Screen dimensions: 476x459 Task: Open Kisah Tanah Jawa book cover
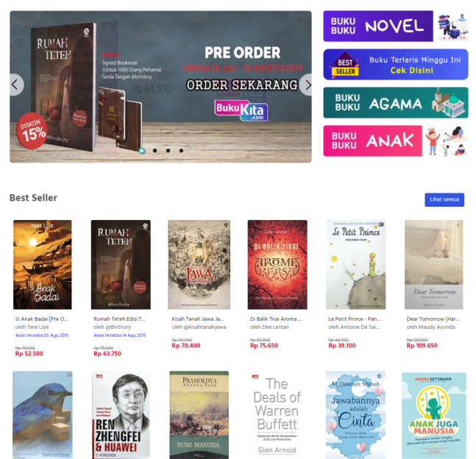tap(199, 265)
